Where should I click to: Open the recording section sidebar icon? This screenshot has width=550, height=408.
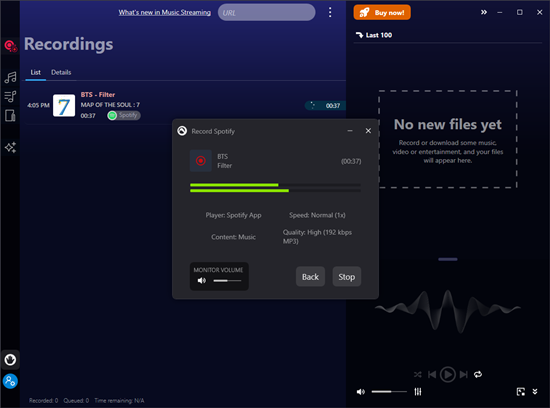coord(11,46)
